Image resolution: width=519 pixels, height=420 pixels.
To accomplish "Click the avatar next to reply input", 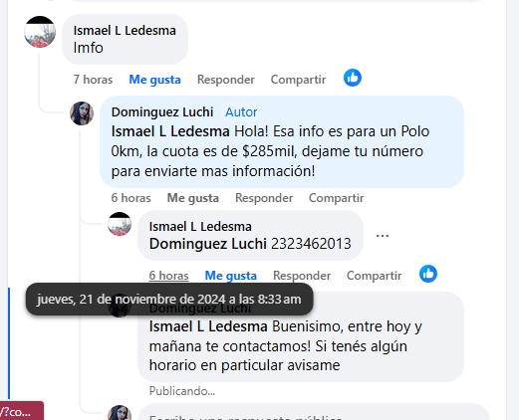I will pyautogui.click(x=120, y=413).
